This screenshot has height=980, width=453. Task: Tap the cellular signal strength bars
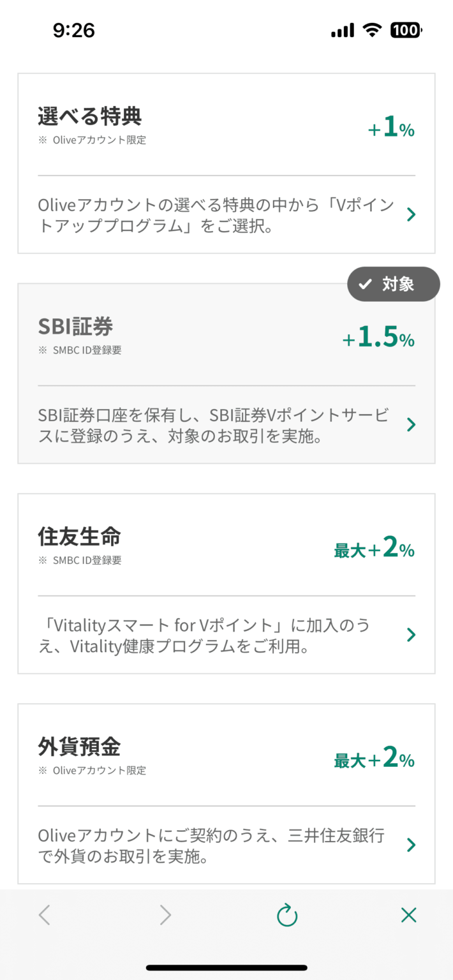[341, 29]
